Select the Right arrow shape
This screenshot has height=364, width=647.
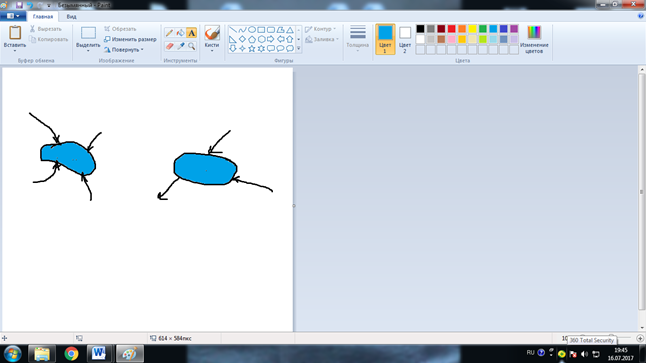[271, 39]
